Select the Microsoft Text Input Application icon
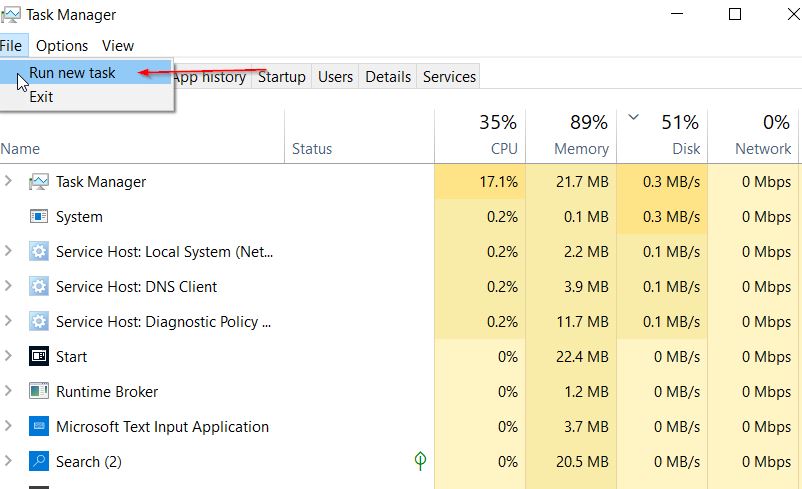 pyautogui.click(x=39, y=426)
